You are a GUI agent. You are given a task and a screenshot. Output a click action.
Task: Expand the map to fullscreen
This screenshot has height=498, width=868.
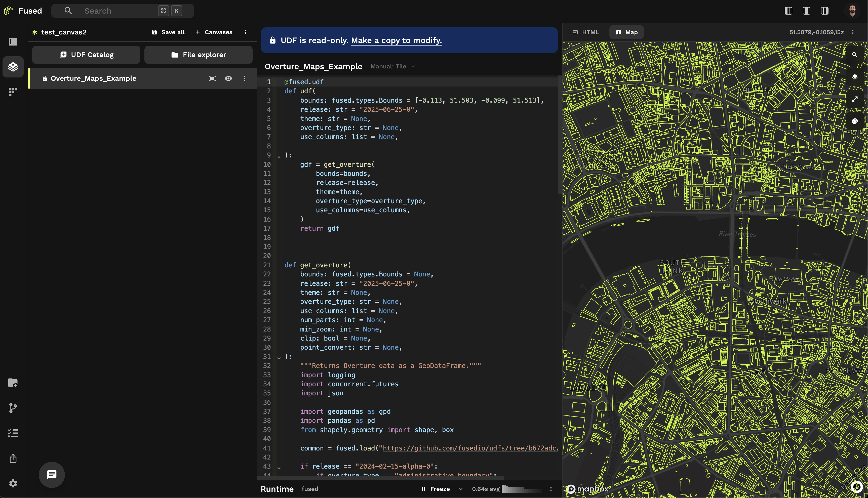855,99
